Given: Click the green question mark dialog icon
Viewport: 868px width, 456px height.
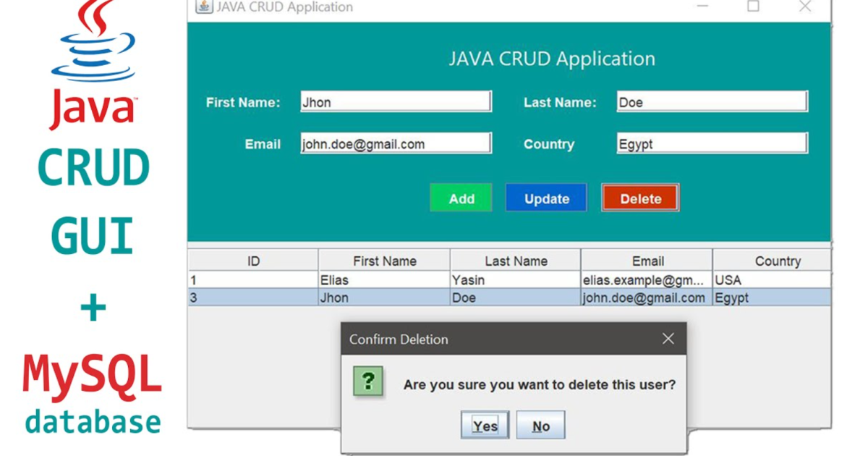Looking at the screenshot, I should (369, 380).
